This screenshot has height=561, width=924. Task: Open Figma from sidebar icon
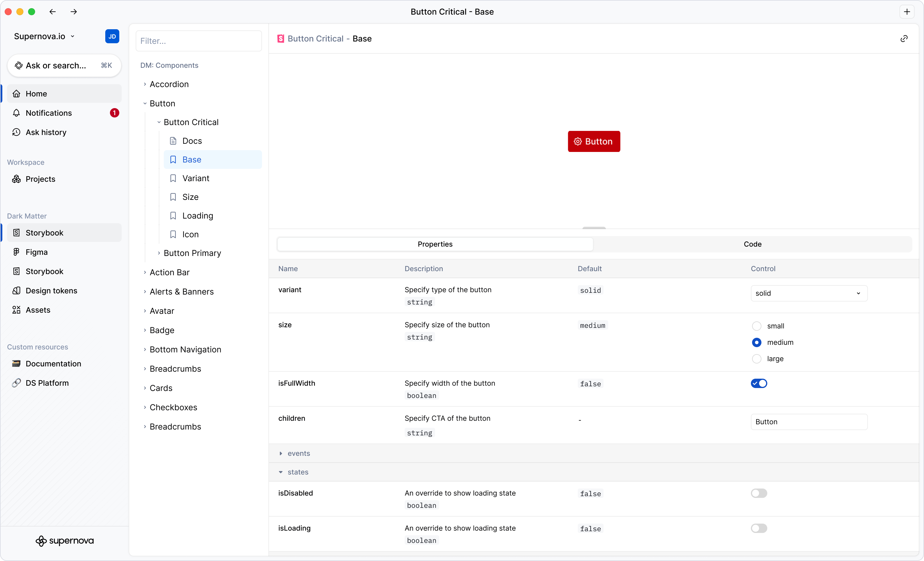click(16, 252)
